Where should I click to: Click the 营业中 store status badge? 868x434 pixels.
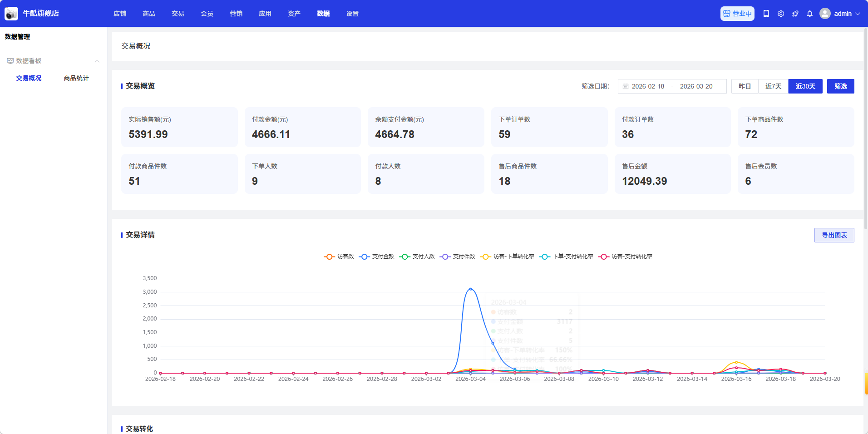click(x=737, y=14)
